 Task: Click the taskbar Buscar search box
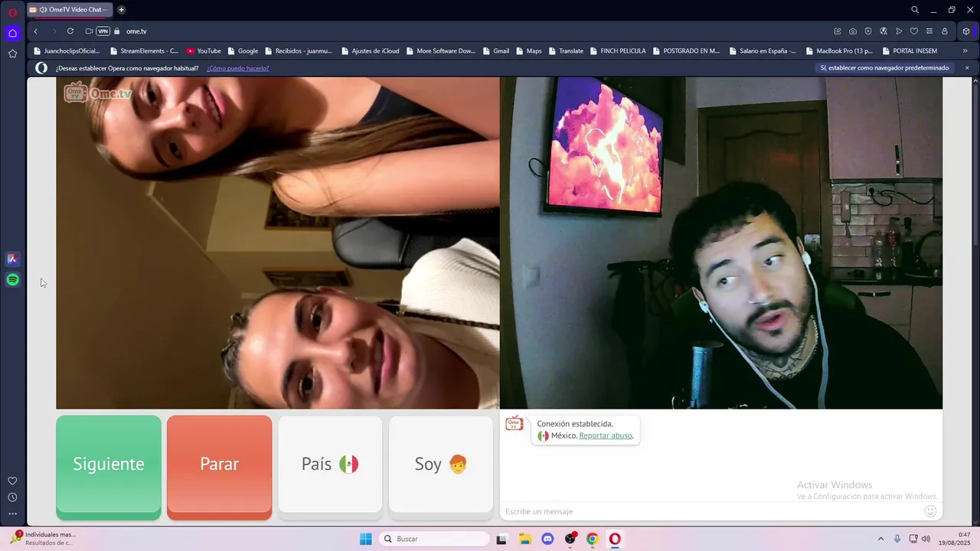pyautogui.click(x=435, y=539)
